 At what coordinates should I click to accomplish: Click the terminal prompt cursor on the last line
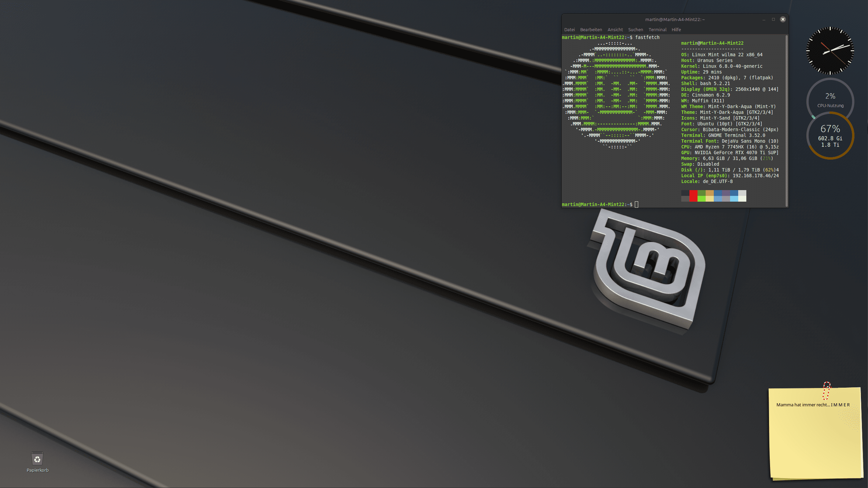tap(637, 204)
